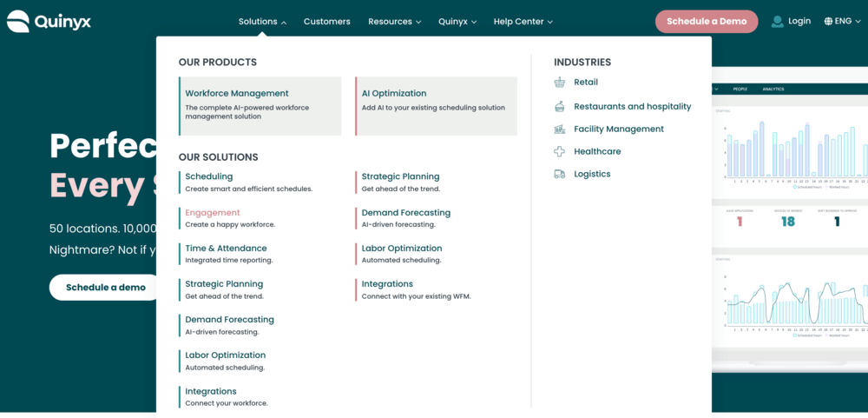The image size is (868, 418).
Task: Open the Workforce Management product card
Action: pyautogui.click(x=260, y=106)
